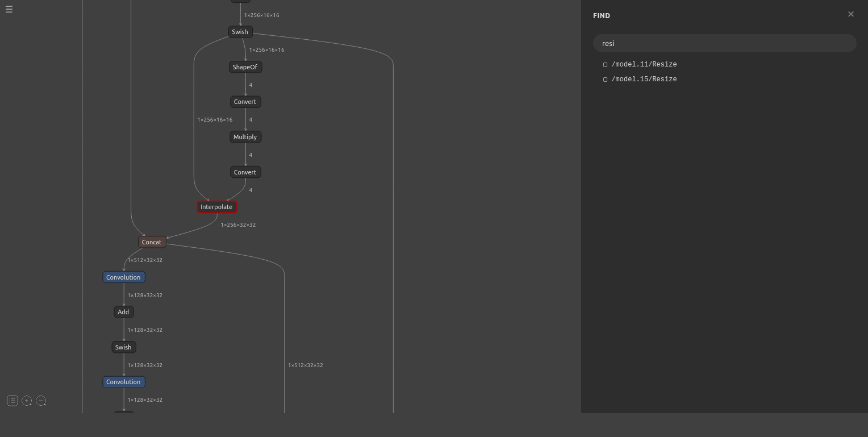The height and width of the screenshot is (437, 868).
Task: Select /model.11/Resize search result
Action: point(644,64)
